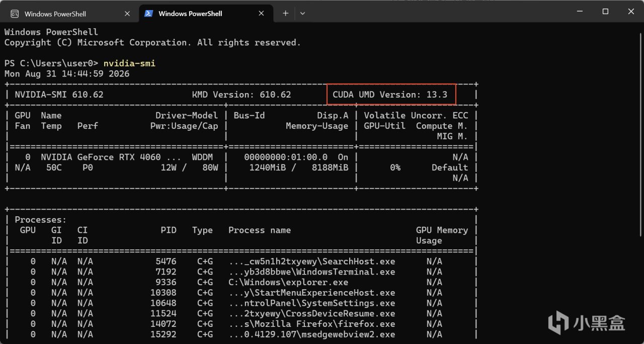Open the new tab profile dropdown
Viewport: 644px width, 344px height.
pos(302,14)
